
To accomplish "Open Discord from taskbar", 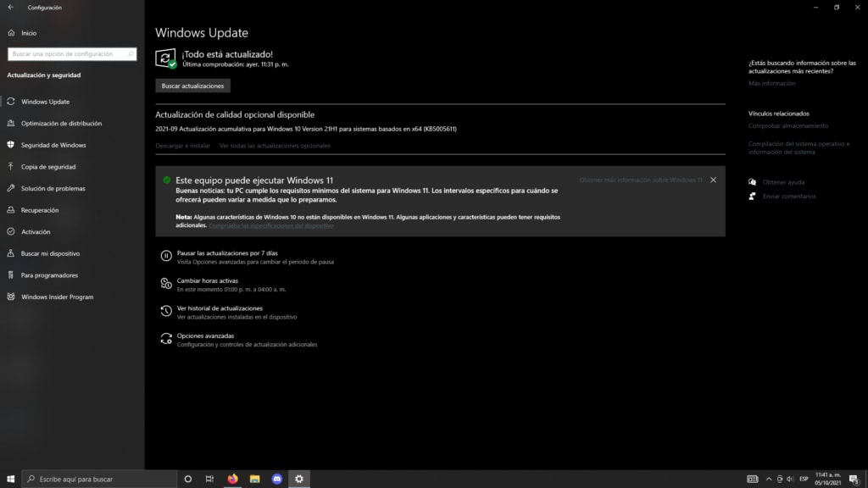I will tap(277, 480).
